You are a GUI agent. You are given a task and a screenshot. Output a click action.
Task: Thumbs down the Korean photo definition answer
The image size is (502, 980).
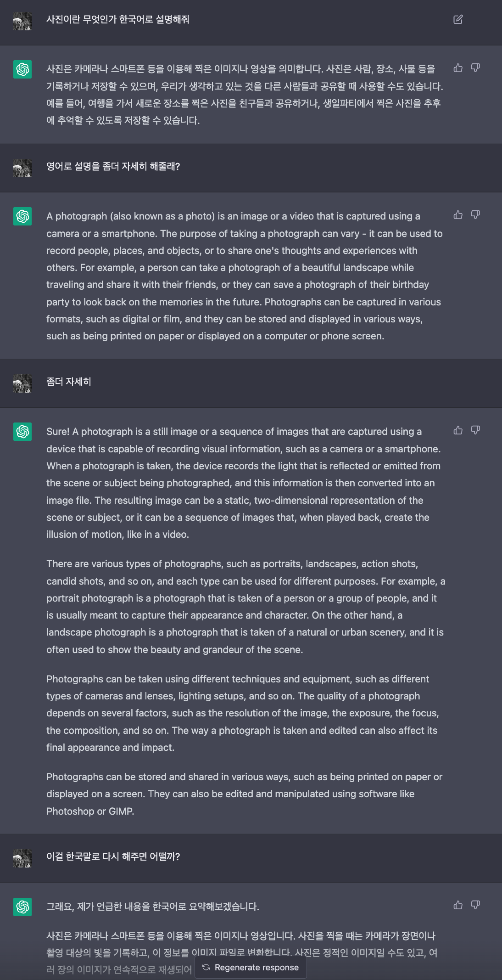tap(475, 68)
